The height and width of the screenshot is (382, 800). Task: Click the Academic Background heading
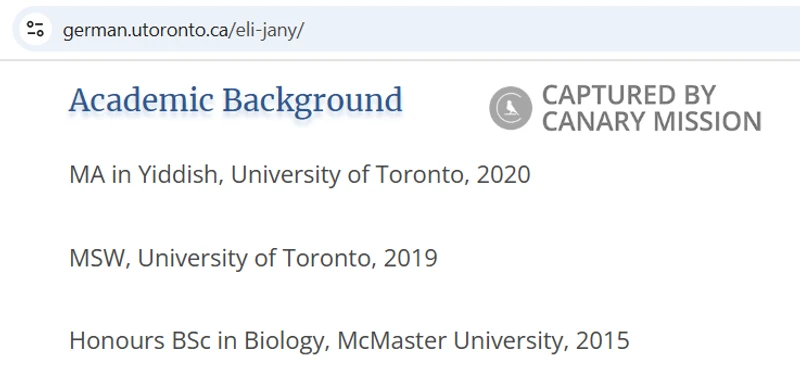pos(236,100)
